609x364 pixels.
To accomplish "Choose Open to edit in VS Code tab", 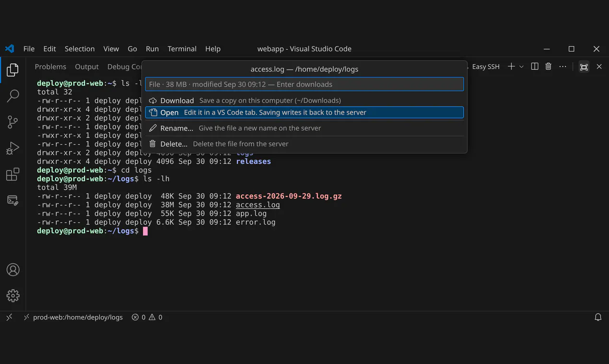I will tap(304, 113).
